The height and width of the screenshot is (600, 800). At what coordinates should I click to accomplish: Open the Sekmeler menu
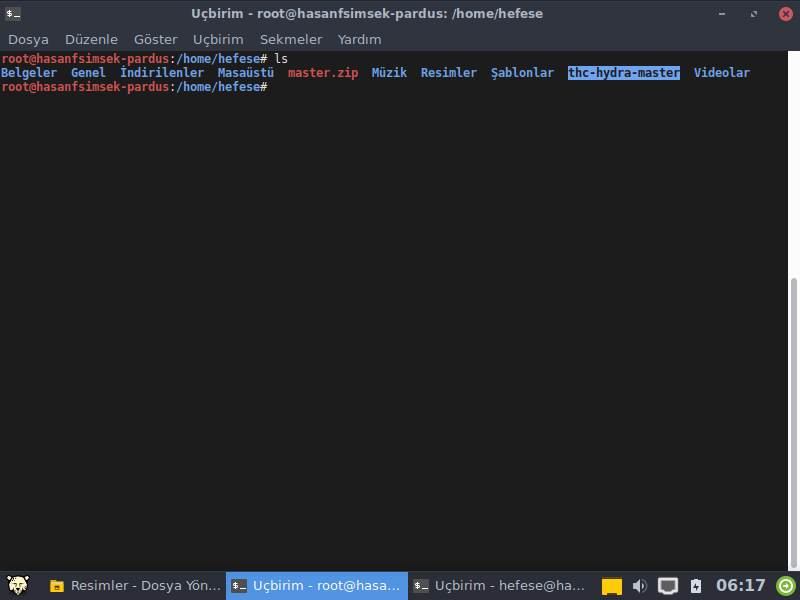point(291,39)
